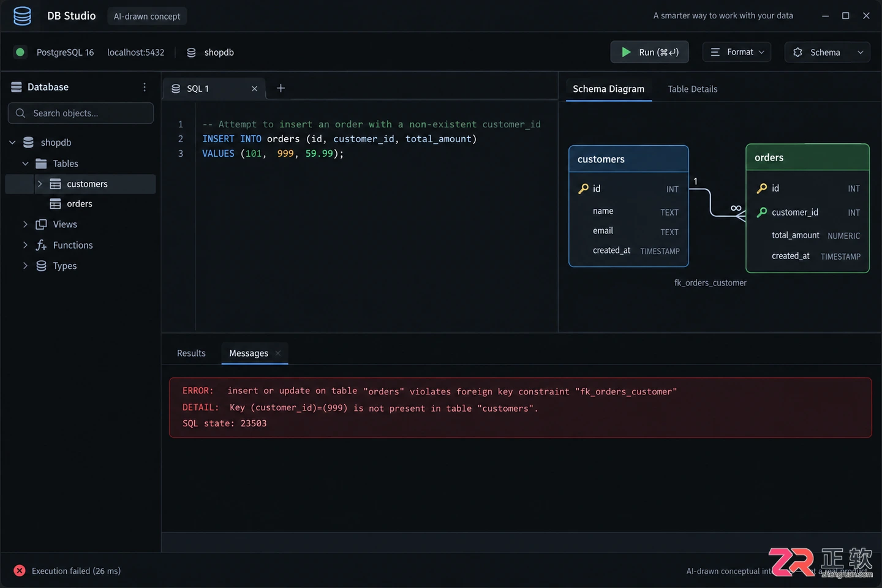The image size is (882, 588).
Task: Click the one-to-many infinity relationship marker
Action: pyautogui.click(x=736, y=208)
